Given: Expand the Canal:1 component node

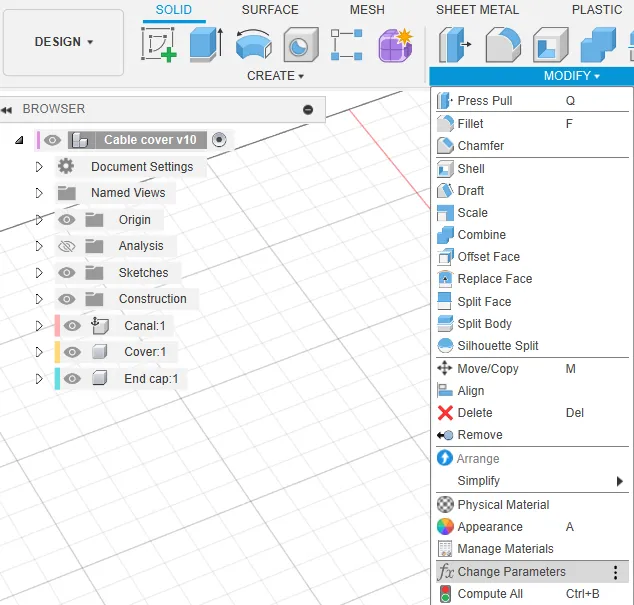Looking at the screenshot, I should pos(39,326).
